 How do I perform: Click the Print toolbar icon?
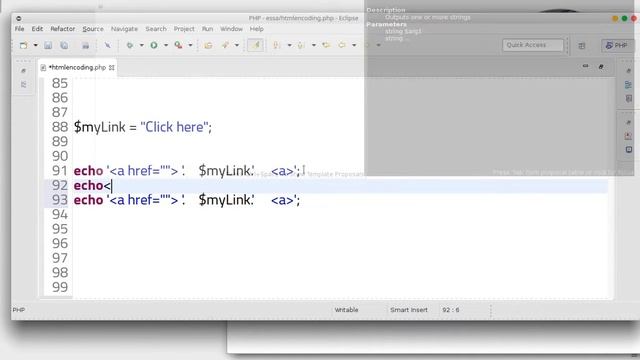85,45
